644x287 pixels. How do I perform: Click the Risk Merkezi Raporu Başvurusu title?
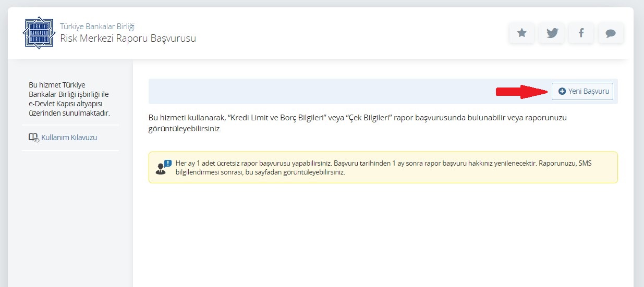click(x=128, y=38)
